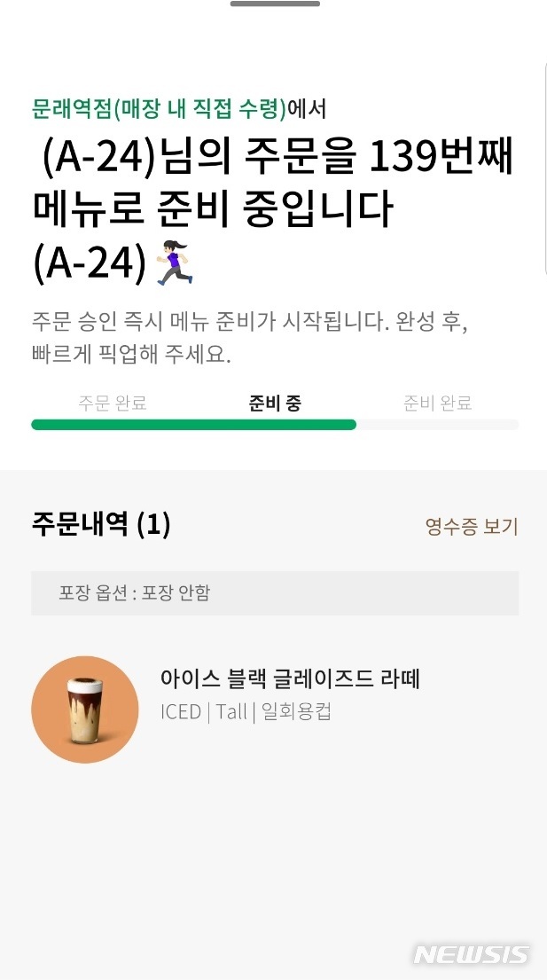The image size is (547, 980).
Task: Tap the iced latte drink thumbnail
Action: point(85,710)
